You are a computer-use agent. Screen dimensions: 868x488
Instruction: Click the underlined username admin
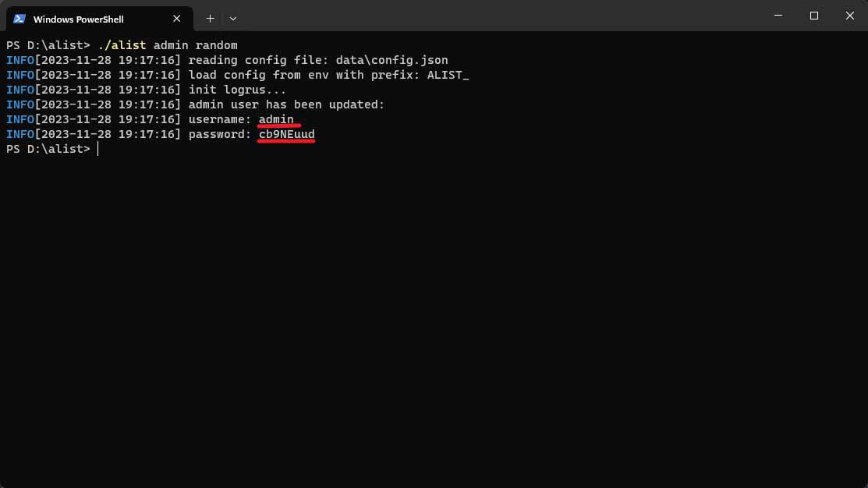pyautogui.click(x=276, y=119)
